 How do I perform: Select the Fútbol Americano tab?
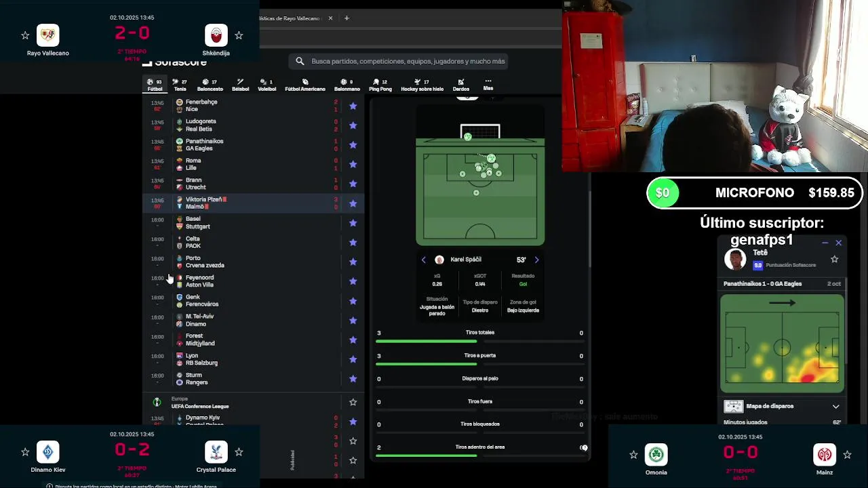click(x=304, y=85)
